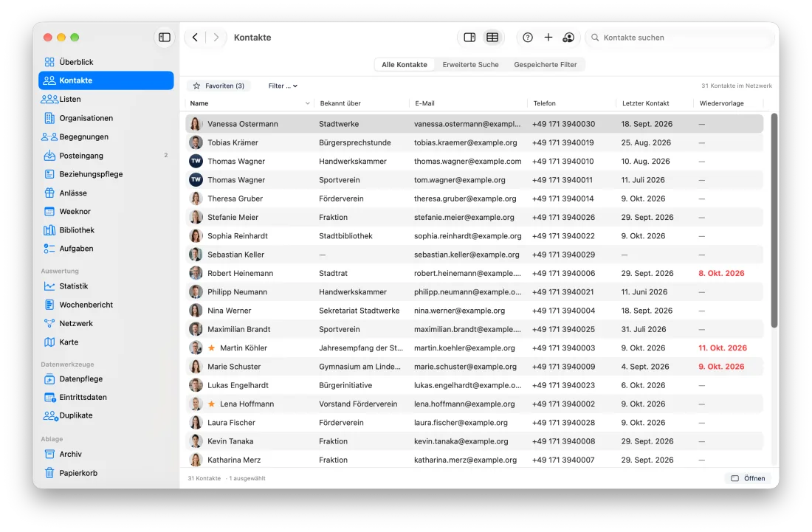This screenshot has height=532, width=812.
Task: Sort by the Name column chevron
Action: pyautogui.click(x=308, y=103)
